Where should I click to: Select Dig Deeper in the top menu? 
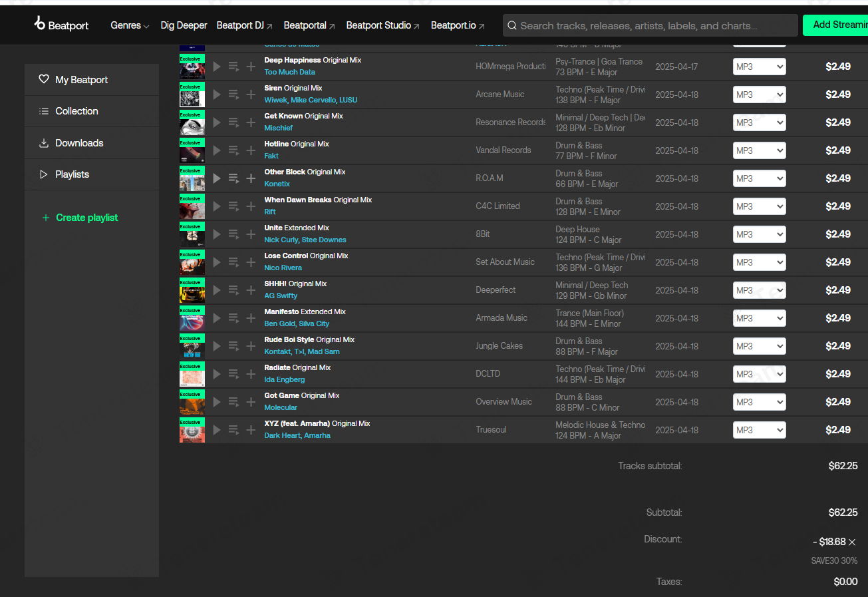coord(184,25)
